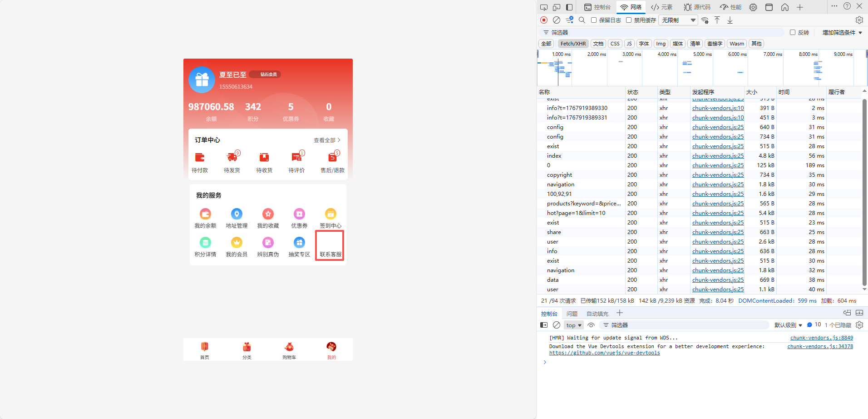The width and height of the screenshot is (868, 419).
Task: Switch to 问题 issues drawer tab
Action: coord(572,314)
